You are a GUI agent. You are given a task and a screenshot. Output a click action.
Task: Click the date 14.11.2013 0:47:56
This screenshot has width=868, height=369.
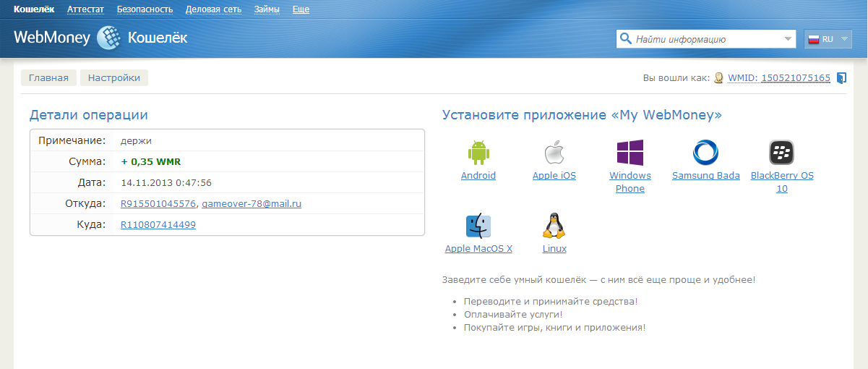pyautogui.click(x=166, y=183)
